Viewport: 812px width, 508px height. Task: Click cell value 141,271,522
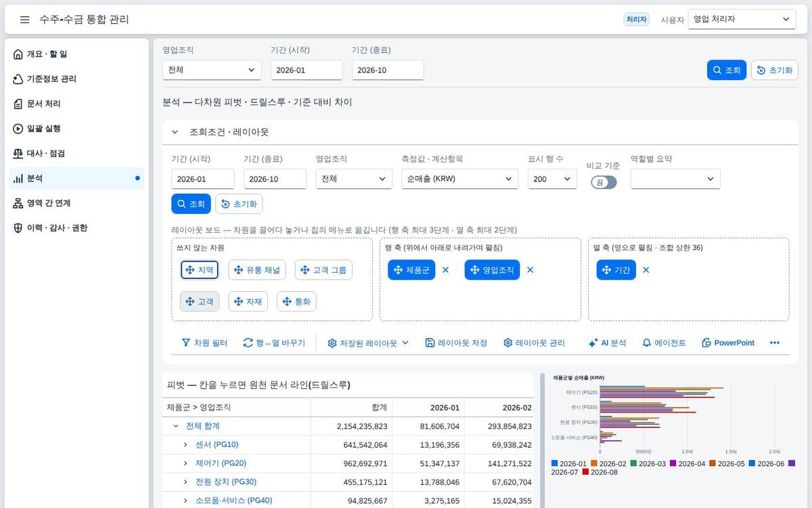coord(510,463)
